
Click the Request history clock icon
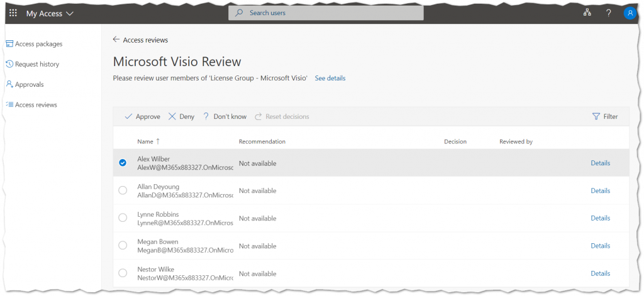9,64
